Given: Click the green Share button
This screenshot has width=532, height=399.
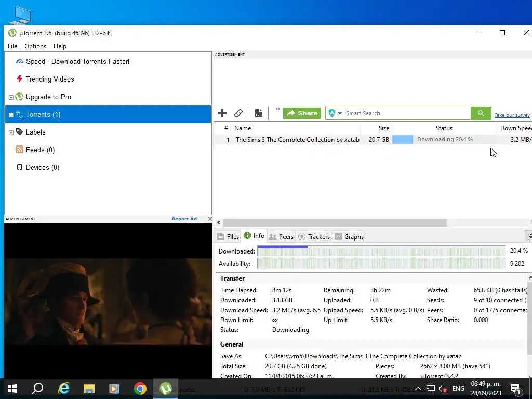Looking at the screenshot, I should coord(302,113).
